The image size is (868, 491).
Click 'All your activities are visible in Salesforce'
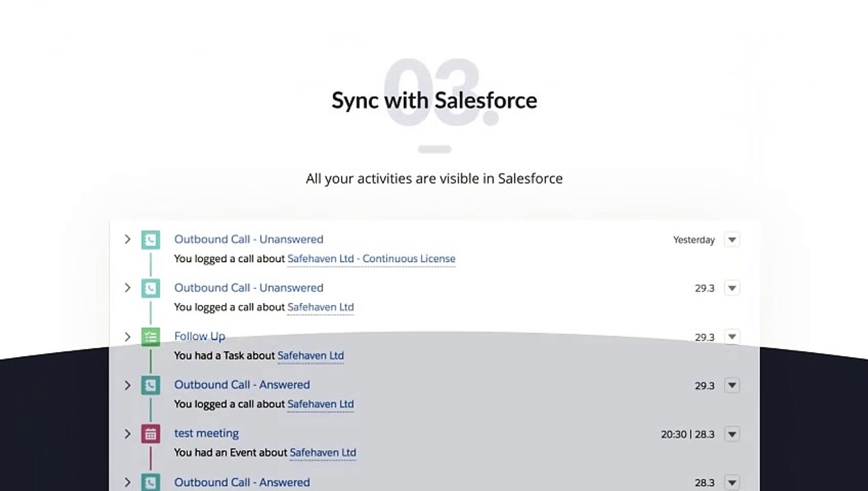click(x=434, y=179)
